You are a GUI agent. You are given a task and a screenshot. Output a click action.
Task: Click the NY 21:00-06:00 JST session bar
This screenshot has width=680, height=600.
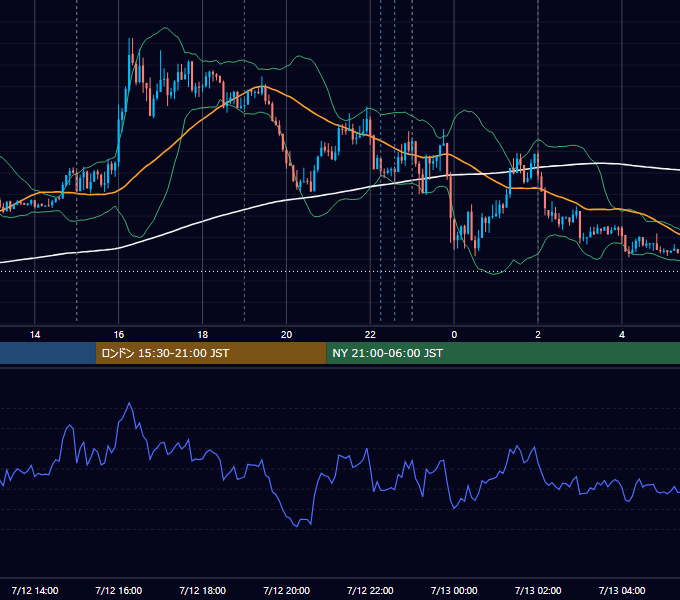tap(503, 353)
